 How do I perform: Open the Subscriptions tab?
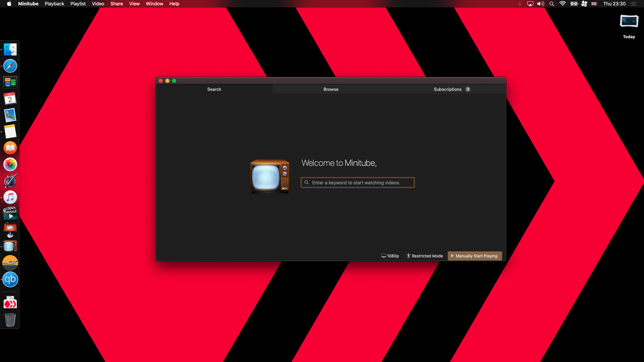pos(447,89)
